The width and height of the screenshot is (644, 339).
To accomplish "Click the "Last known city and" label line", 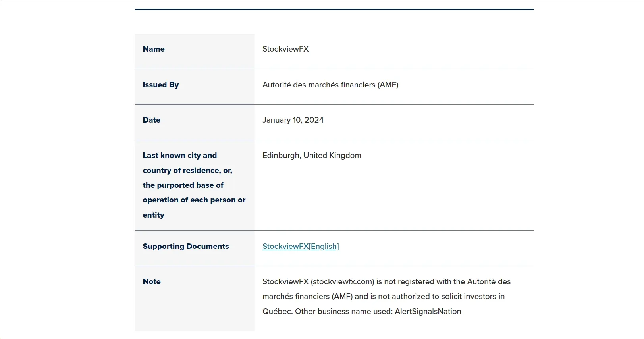I will pos(180,156).
